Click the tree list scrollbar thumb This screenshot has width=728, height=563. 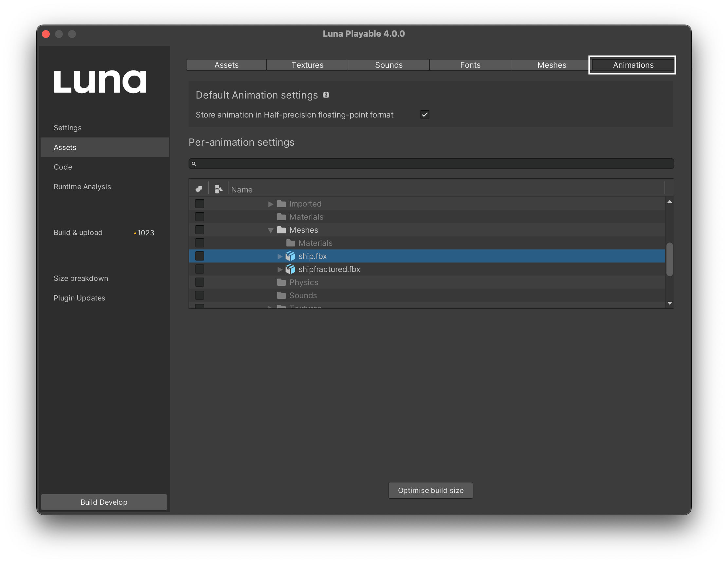pyautogui.click(x=669, y=259)
